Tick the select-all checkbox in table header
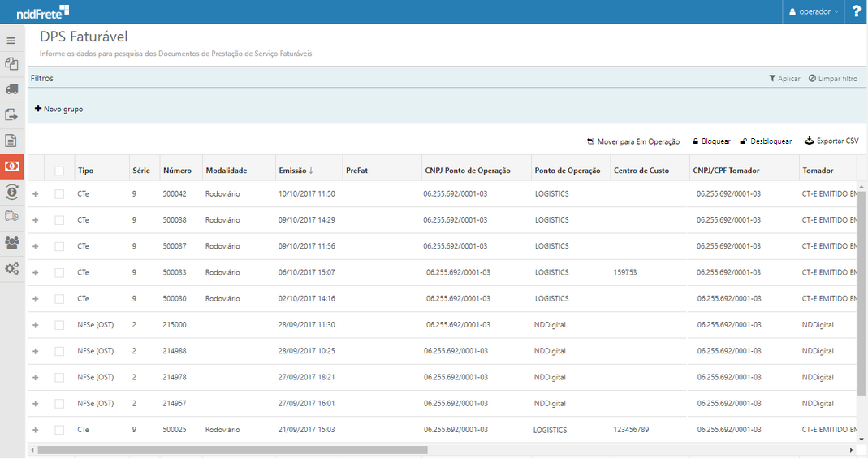The width and height of the screenshot is (868, 459). 59,171
